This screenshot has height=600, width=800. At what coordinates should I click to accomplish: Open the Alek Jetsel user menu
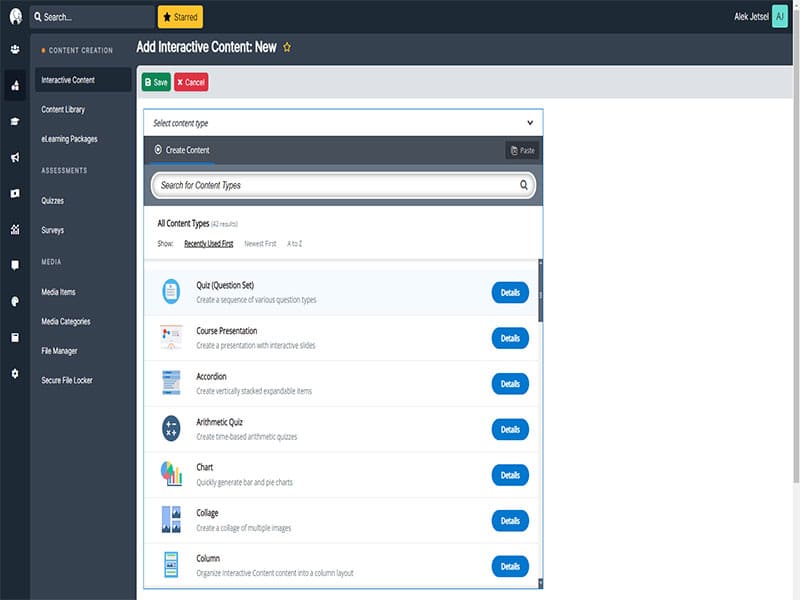(x=760, y=16)
